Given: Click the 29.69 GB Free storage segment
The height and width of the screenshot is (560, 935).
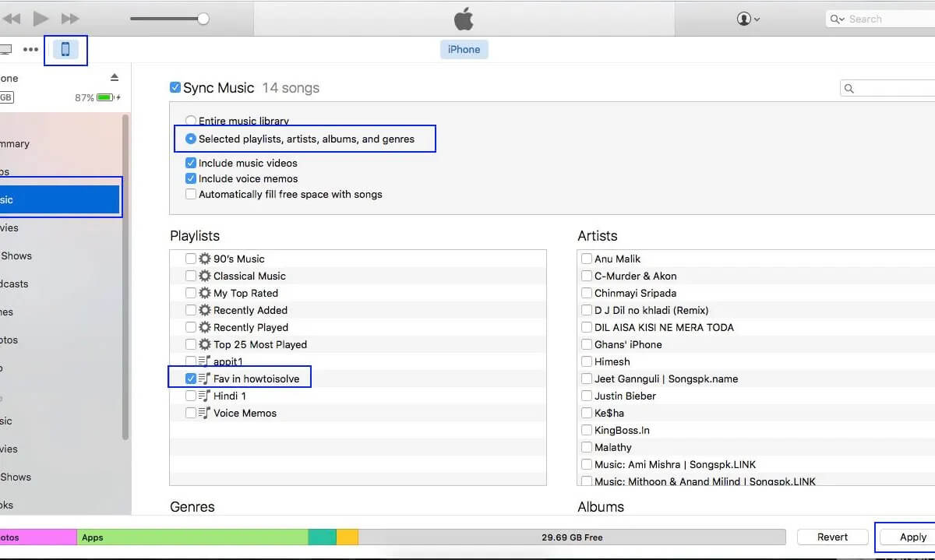Looking at the screenshot, I should coord(572,537).
